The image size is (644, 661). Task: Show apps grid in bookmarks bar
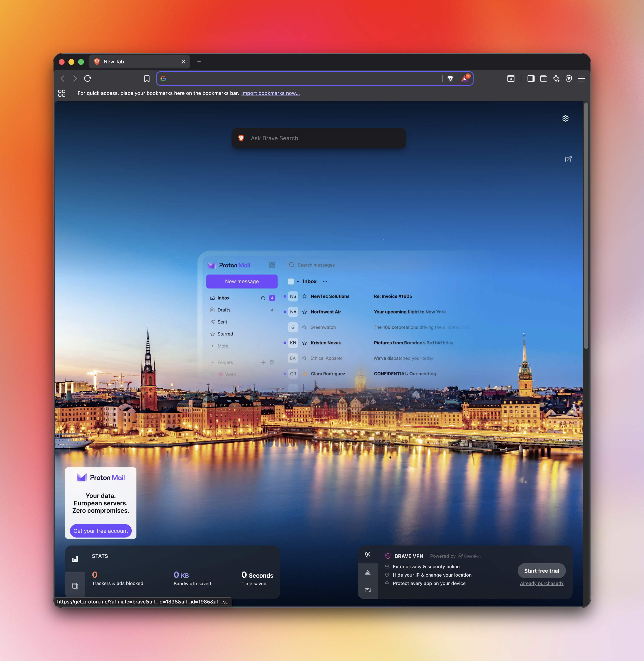62,93
